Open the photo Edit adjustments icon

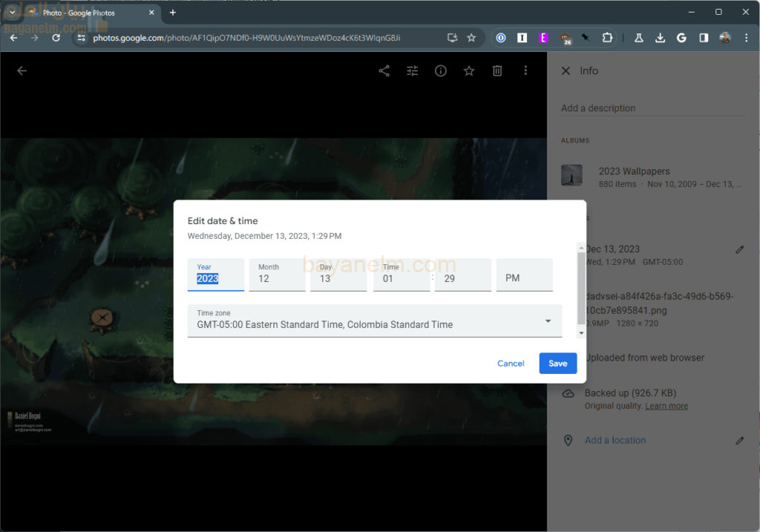pyautogui.click(x=413, y=71)
